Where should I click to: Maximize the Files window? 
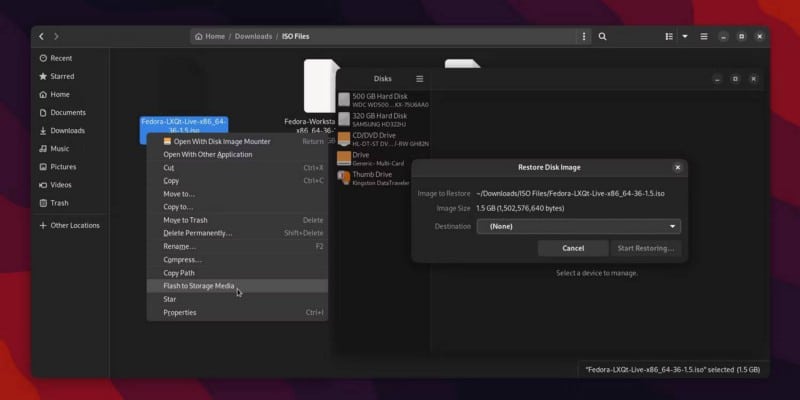click(x=741, y=37)
